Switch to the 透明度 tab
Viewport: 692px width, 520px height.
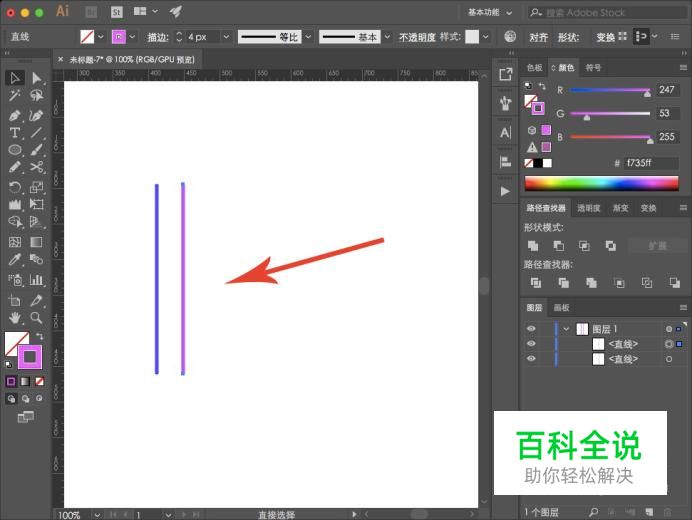[x=588, y=208]
